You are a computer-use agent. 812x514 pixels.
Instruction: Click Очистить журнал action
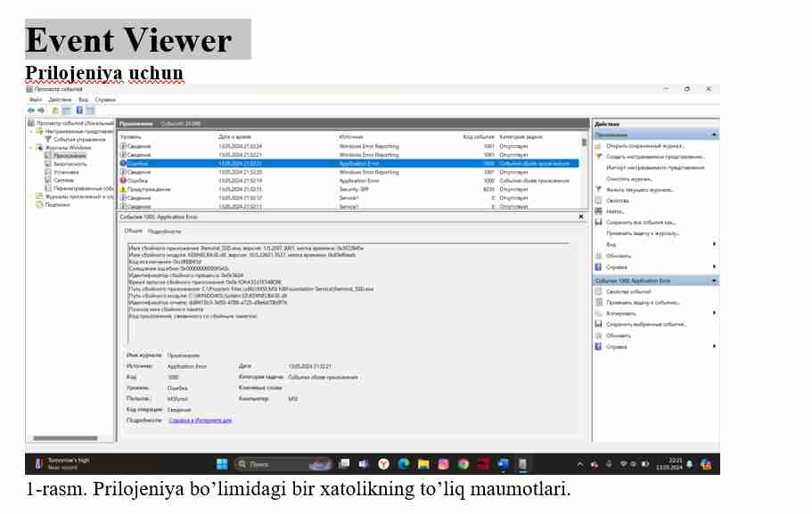(629, 178)
